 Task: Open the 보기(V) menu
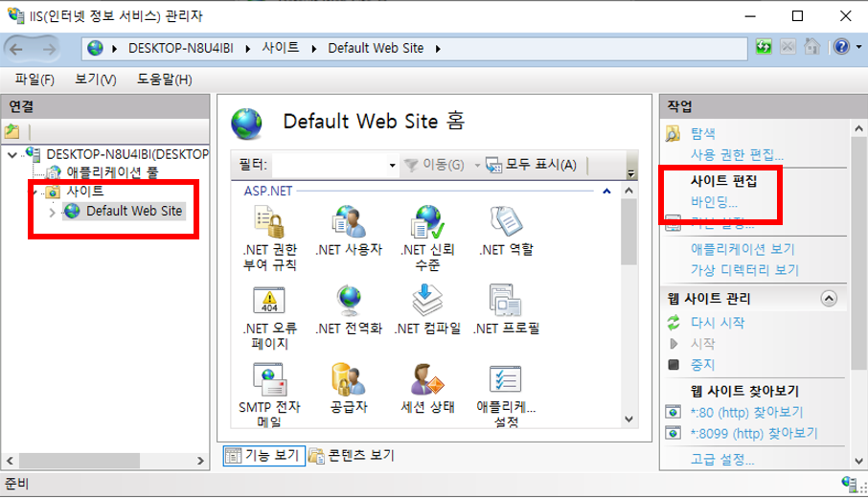95,79
